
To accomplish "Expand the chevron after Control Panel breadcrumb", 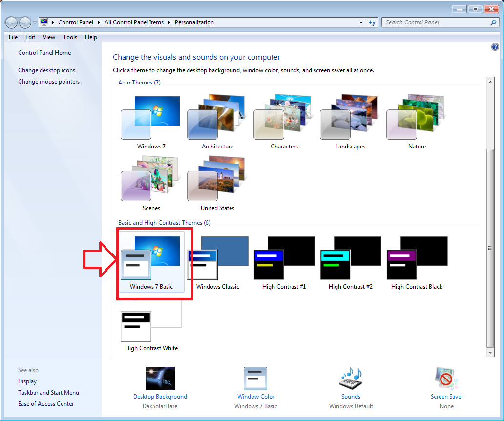I will [x=98, y=22].
